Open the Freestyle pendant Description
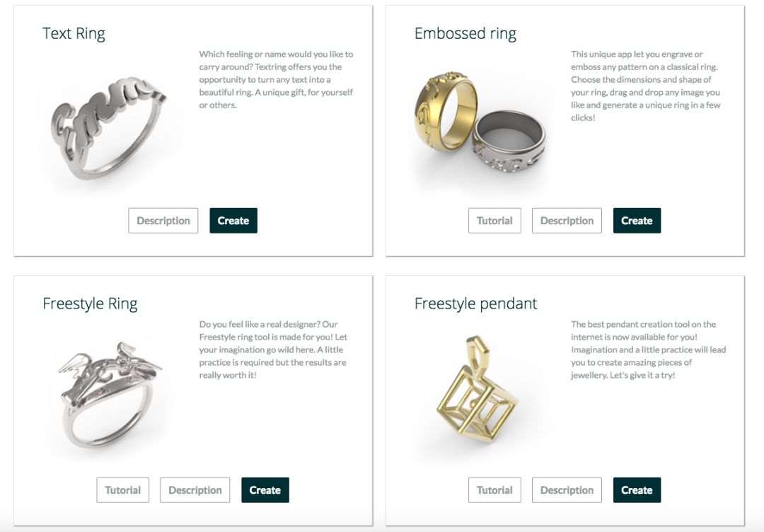The image size is (764, 532). [567, 490]
